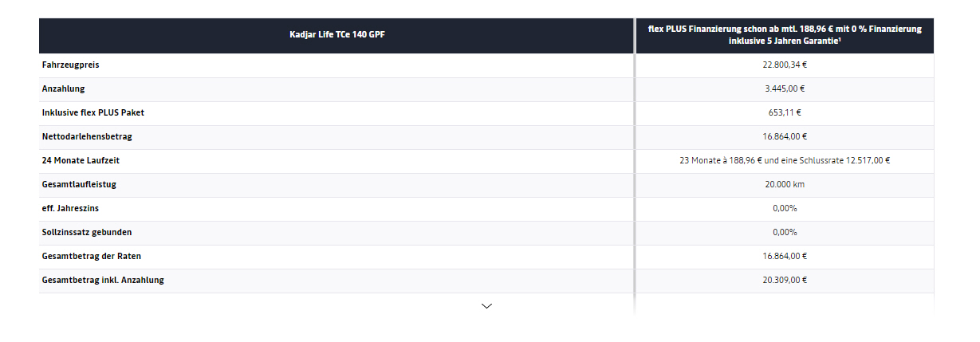Screen dimensions: 980x342
Task: Select the Inklusive flex PLUS Paket label
Action: coord(93,113)
